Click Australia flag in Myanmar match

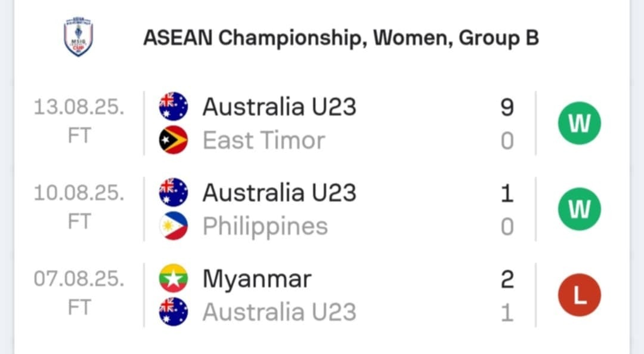click(174, 312)
